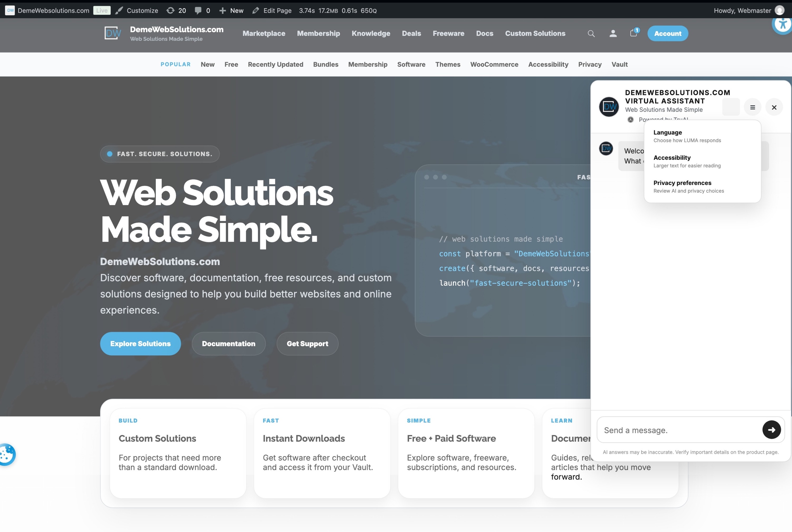The image size is (792, 532).
Task: Open Freeware in main navigation
Action: pyautogui.click(x=448, y=33)
